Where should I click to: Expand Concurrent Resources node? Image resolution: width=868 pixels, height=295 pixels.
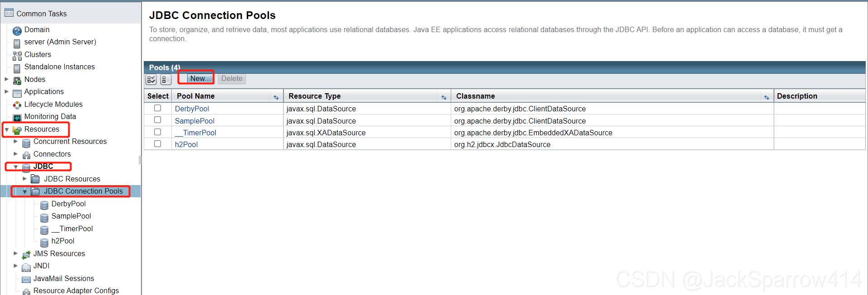click(15, 141)
